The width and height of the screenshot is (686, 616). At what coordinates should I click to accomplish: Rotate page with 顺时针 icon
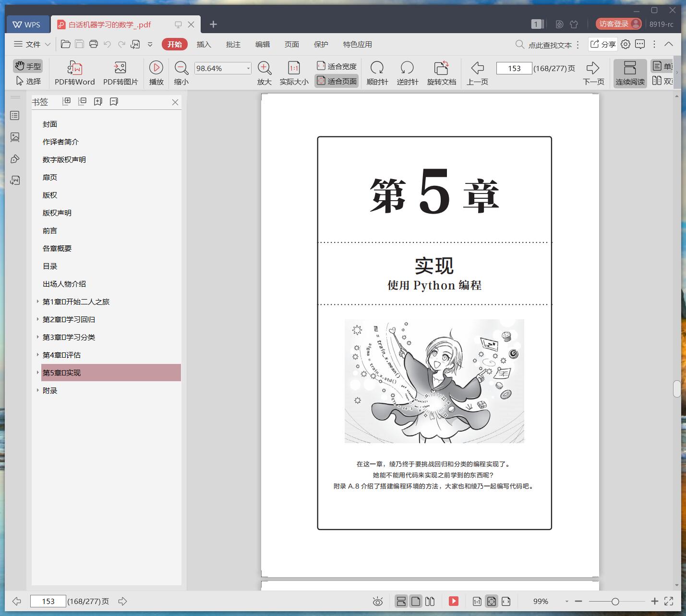[x=377, y=68]
